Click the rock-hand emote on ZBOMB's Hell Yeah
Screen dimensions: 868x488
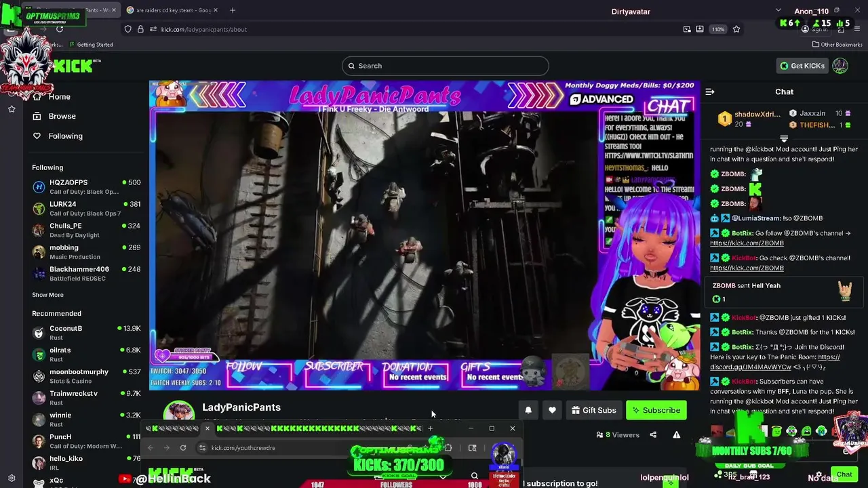pyautogui.click(x=845, y=291)
